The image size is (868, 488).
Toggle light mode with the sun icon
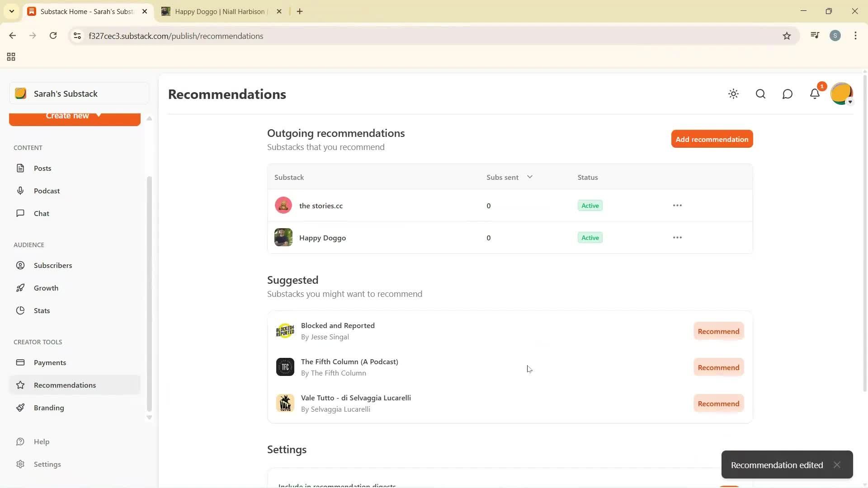click(x=733, y=94)
